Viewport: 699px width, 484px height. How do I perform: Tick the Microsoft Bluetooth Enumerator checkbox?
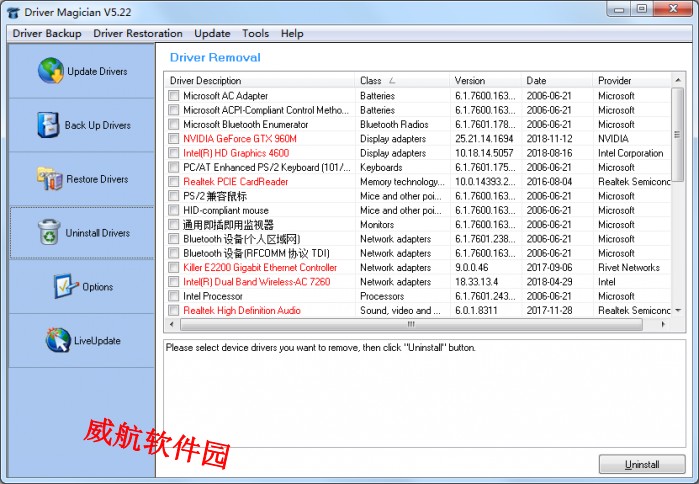(x=174, y=124)
